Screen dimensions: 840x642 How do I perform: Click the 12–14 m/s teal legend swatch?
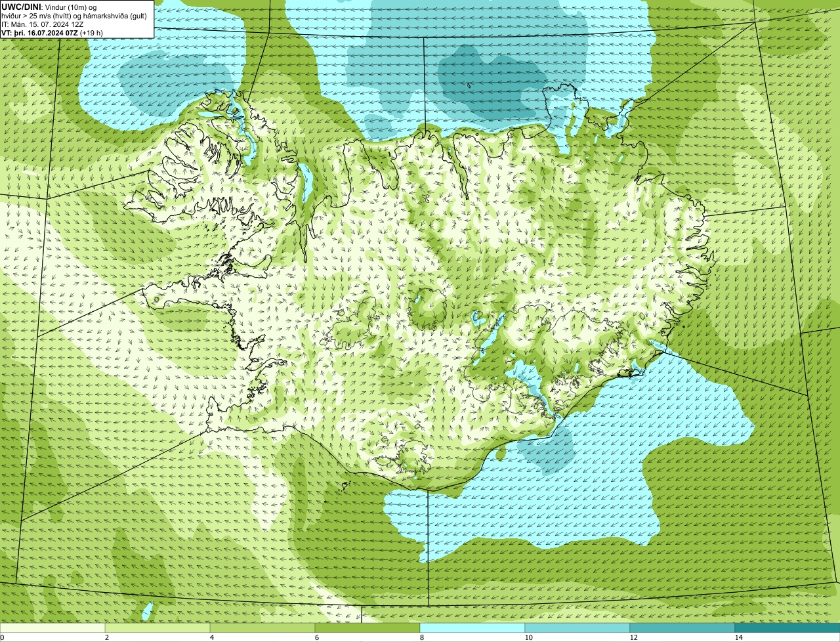pos(682,628)
